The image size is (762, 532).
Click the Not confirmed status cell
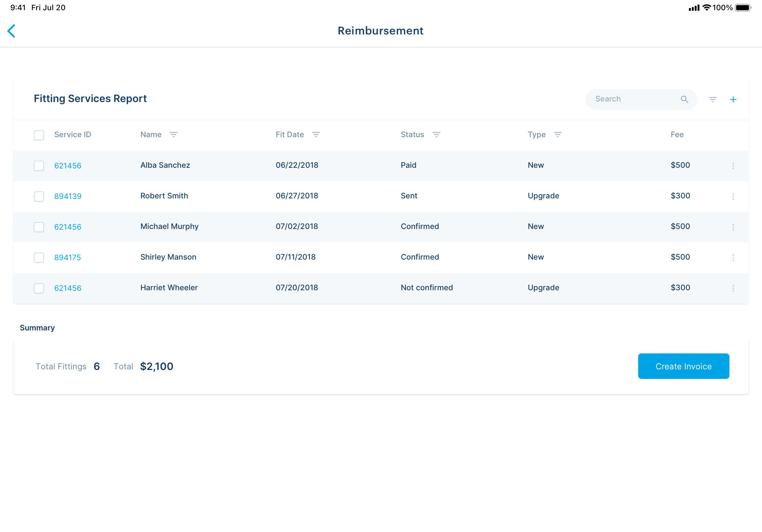[426, 288]
